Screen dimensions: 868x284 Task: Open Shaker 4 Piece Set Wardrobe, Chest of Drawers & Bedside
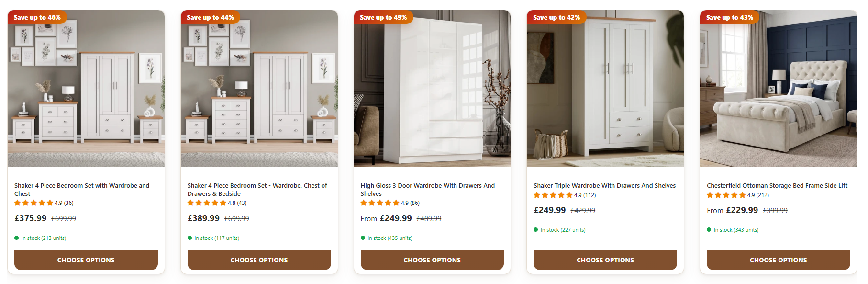pyautogui.click(x=257, y=190)
